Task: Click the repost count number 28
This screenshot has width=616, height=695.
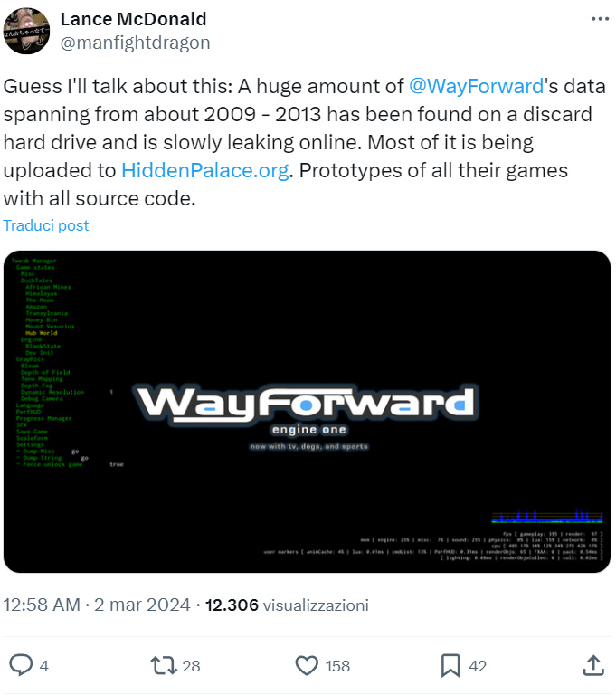Action: [x=191, y=666]
